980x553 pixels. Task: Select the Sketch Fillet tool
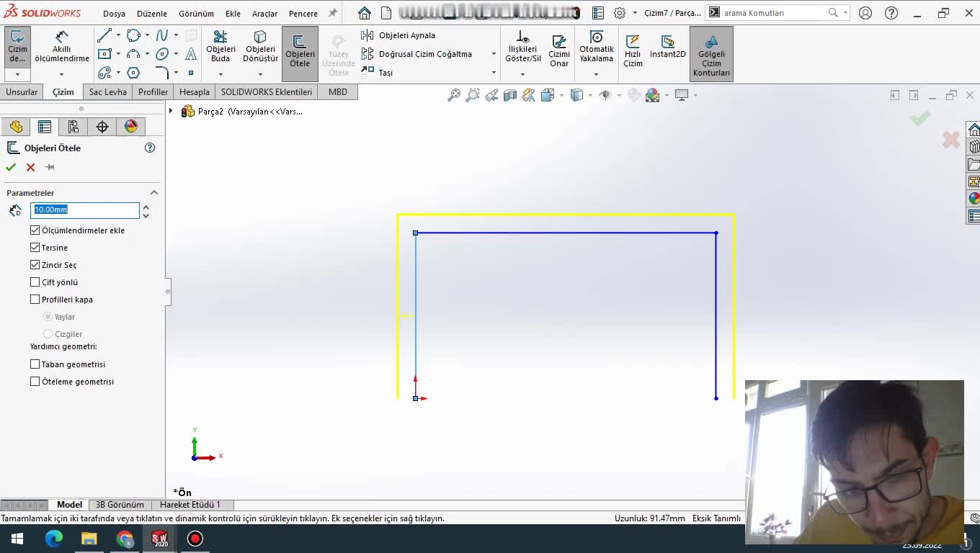point(162,73)
